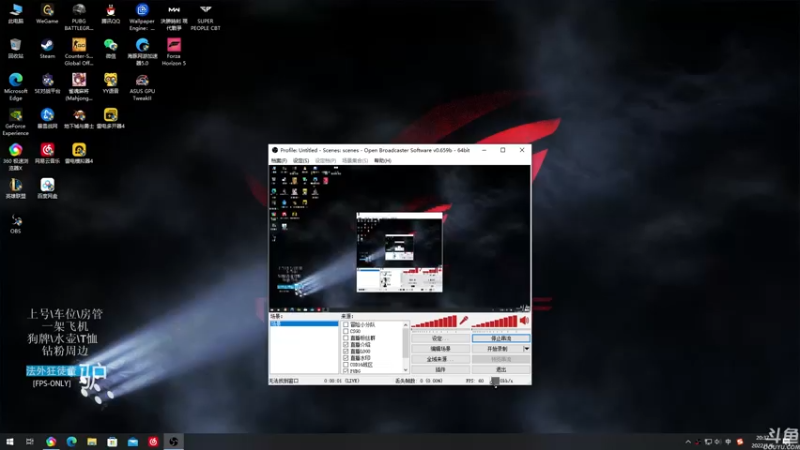Open the WeGame desktop shortcut

click(x=47, y=14)
